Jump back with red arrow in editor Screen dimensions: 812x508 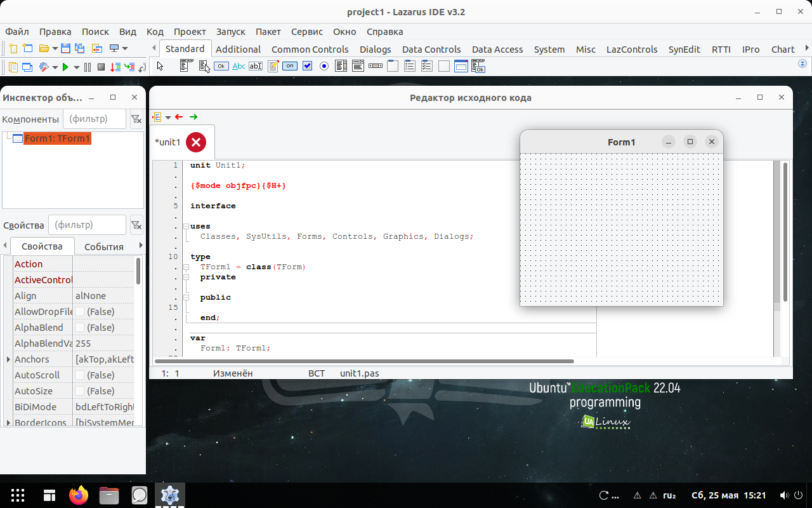179,117
